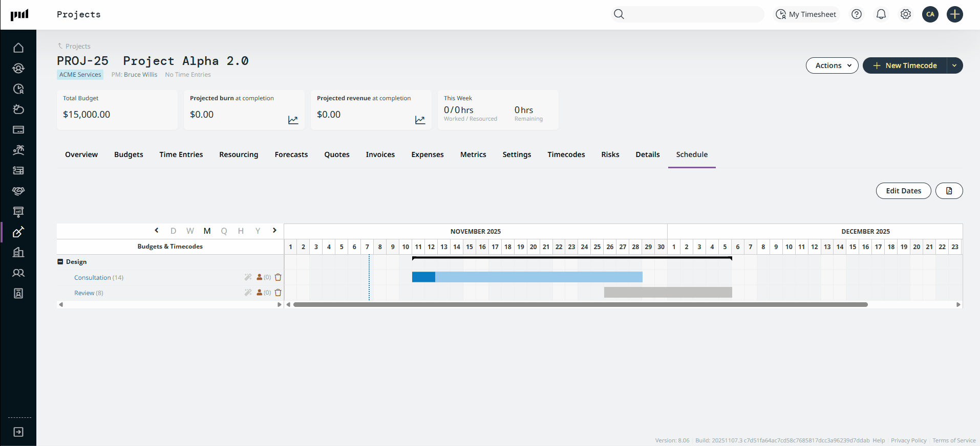
Task: Switch timeline scale to Quarter view
Action: click(x=224, y=231)
